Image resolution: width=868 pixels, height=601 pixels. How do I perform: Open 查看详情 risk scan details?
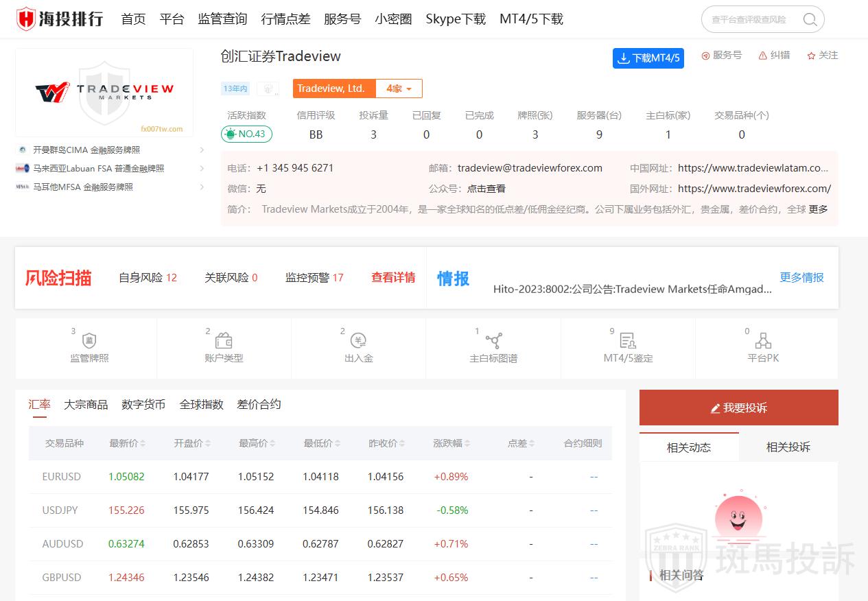tap(393, 278)
